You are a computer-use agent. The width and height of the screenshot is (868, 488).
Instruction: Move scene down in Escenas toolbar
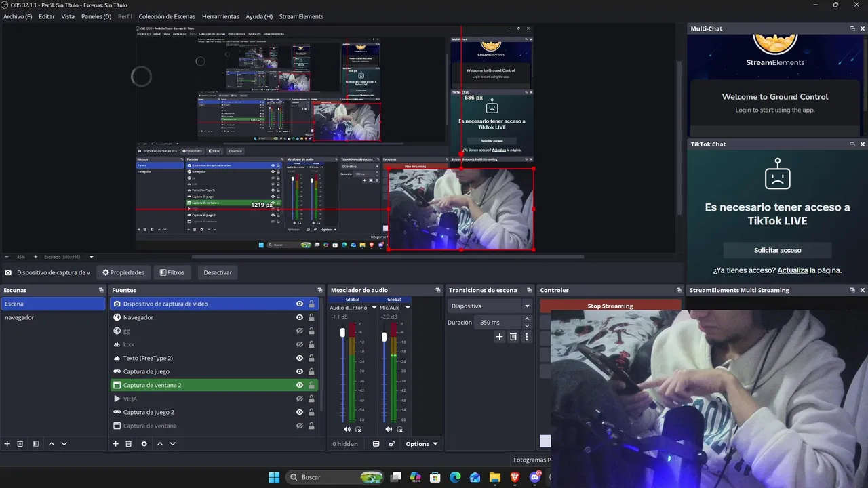point(64,444)
